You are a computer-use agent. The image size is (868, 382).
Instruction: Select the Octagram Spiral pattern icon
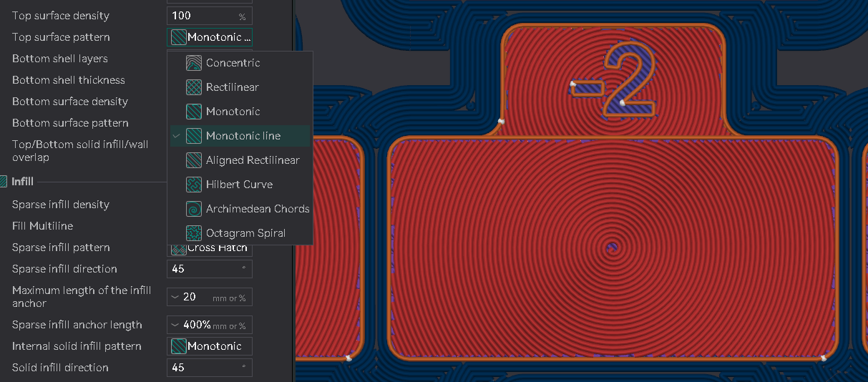[193, 233]
